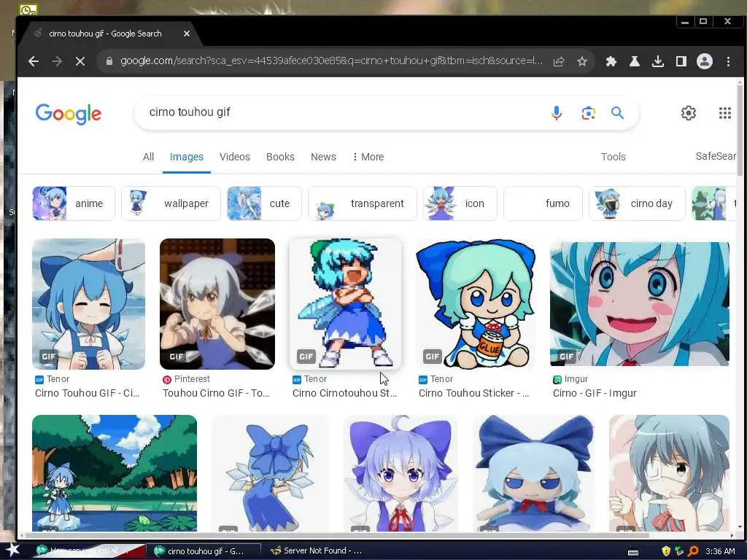The image size is (747, 560).
Task: Open forest lake pixel scene thumbnail
Action: pos(115,472)
